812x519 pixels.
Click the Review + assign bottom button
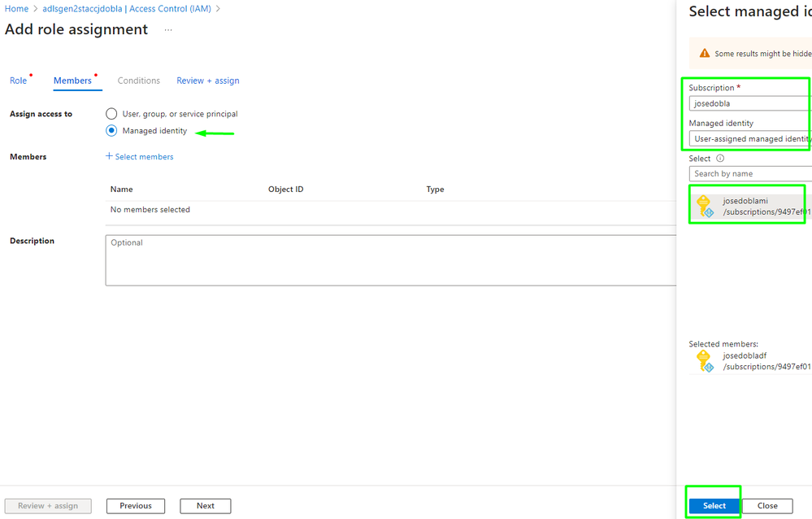pyautogui.click(x=48, y=505)
